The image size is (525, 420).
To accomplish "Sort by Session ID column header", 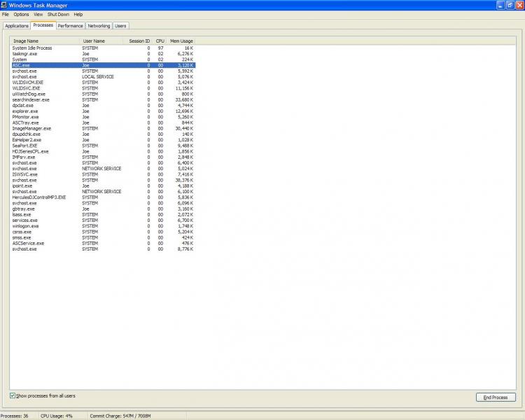I will click(x=137, y=41).
